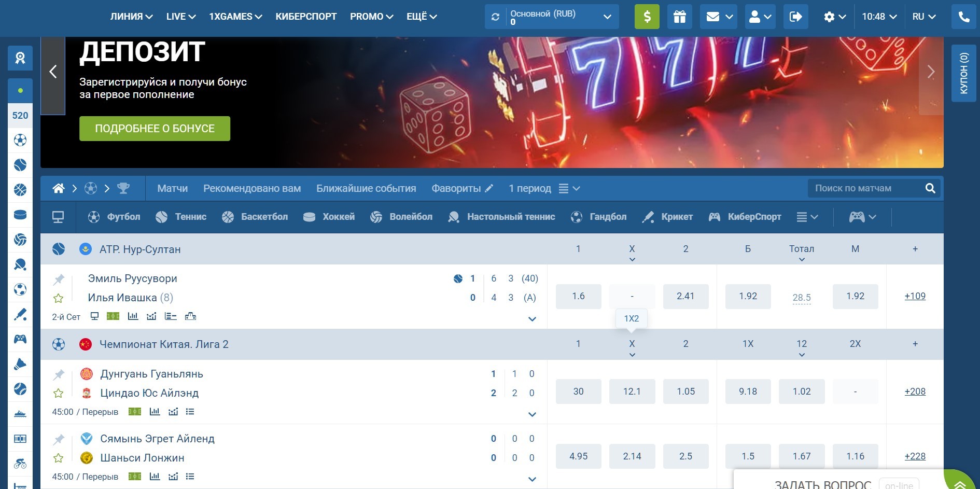Go to previous banner slide
Screen dimensions: 980x489
tap(53, 72)
